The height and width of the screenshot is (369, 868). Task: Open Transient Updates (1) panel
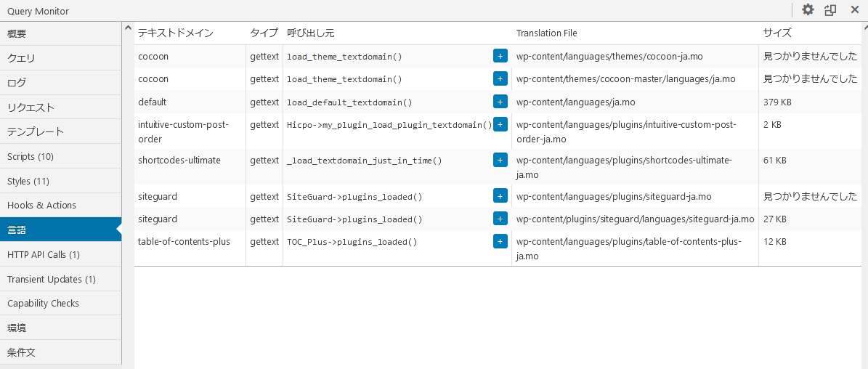(x=60, y=279)
